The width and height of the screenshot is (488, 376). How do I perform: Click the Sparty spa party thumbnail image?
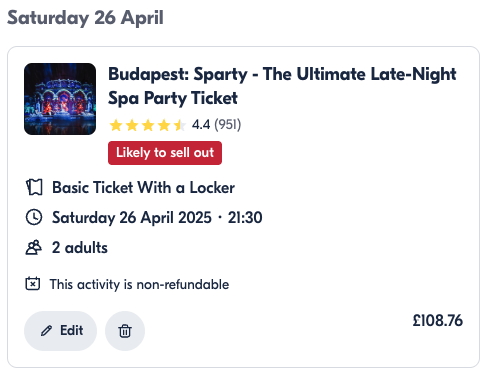60,99
